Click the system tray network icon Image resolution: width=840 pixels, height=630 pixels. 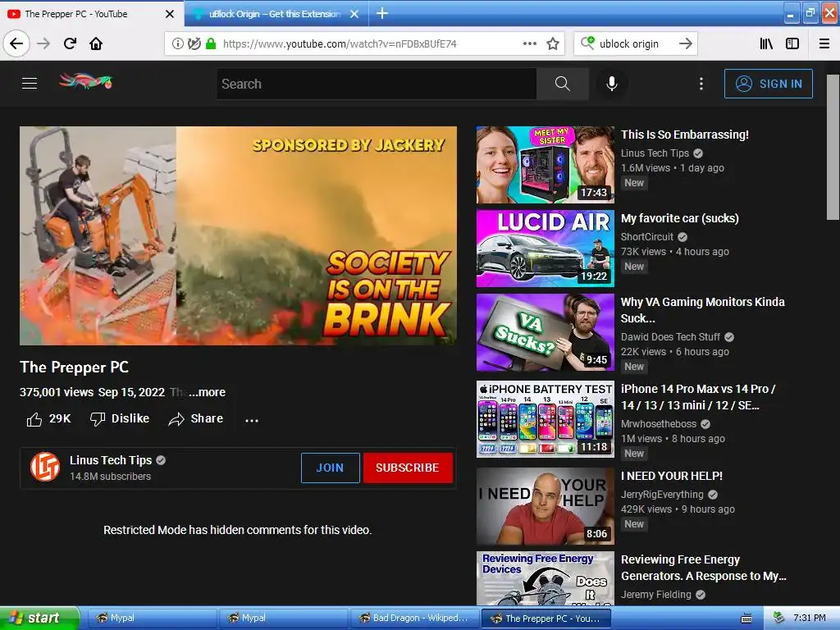(x=778, y=618)
